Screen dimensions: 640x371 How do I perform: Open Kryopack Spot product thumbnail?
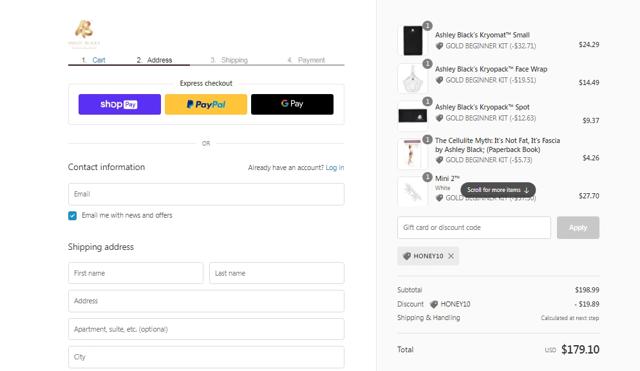pos(413,116)
